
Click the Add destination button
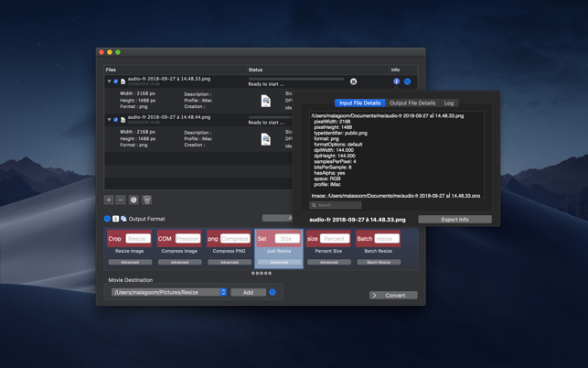click(248, 292)
